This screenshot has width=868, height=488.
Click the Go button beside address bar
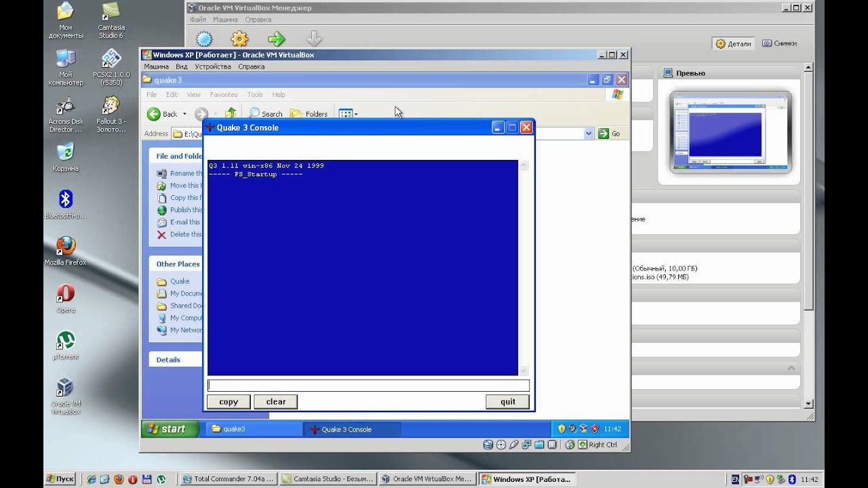point(610,134)
